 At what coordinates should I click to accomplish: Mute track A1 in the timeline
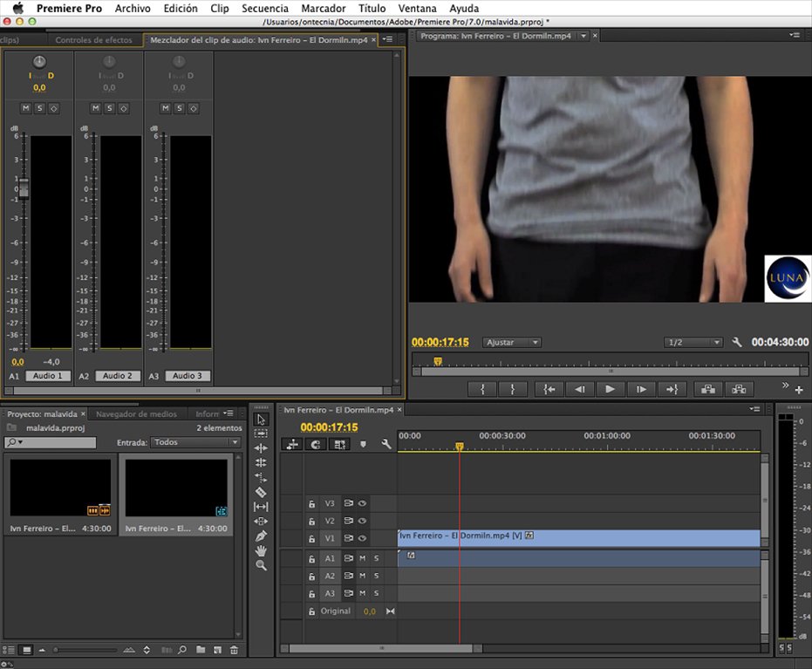tap(362, 558)
